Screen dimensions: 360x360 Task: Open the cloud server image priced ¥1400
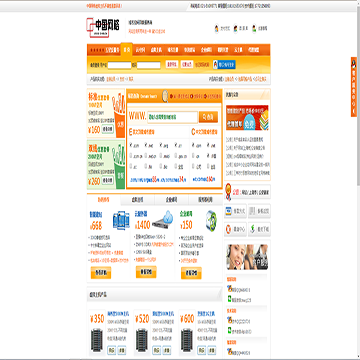pos(163,219)
